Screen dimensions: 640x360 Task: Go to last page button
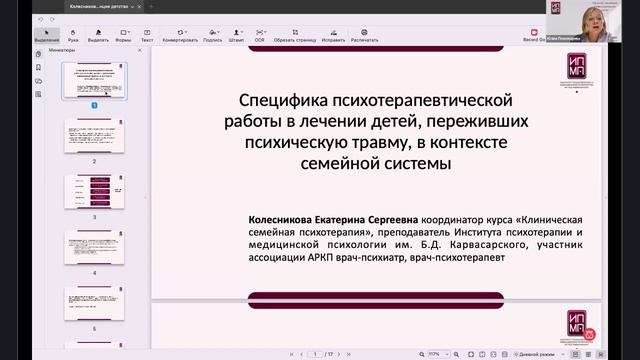349,354
